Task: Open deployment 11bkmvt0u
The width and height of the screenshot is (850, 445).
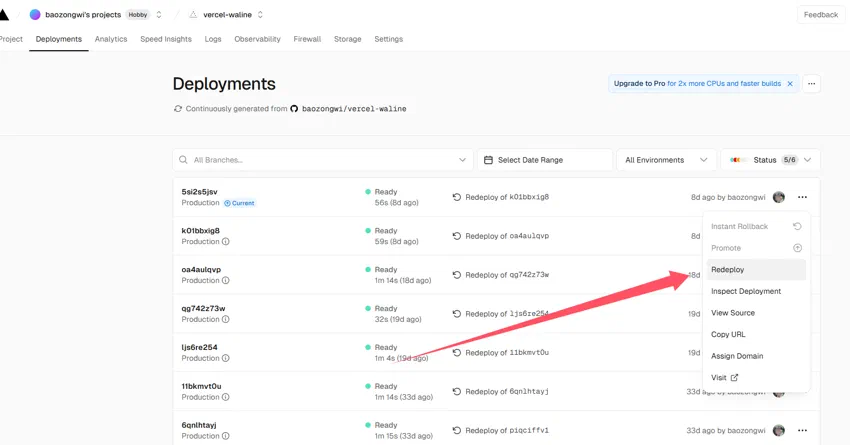Action: pyautogui.click(x=201, y=386)
